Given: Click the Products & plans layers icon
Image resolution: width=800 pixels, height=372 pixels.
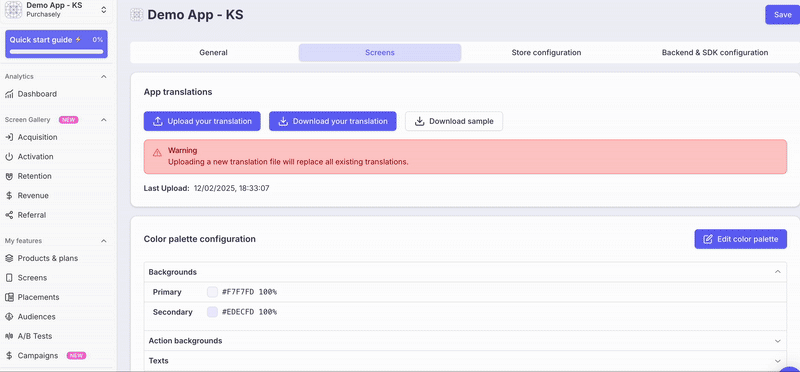Looking at the screenshot, I should 9,258.
